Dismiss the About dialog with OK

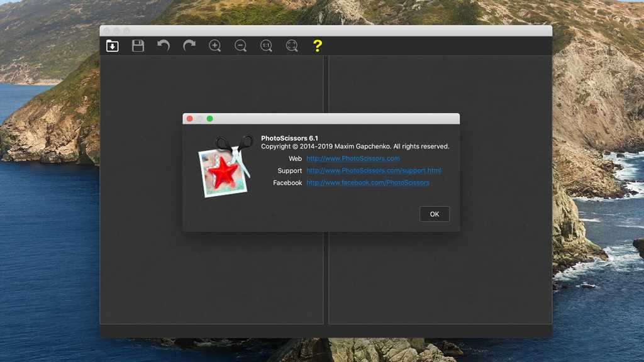tap(435, 214)
